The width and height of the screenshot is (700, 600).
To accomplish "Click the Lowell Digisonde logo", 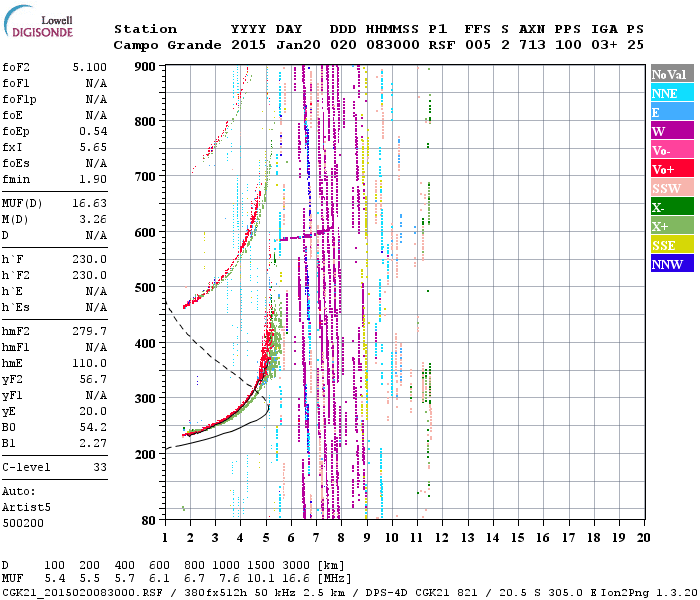I will coord(38,21).
